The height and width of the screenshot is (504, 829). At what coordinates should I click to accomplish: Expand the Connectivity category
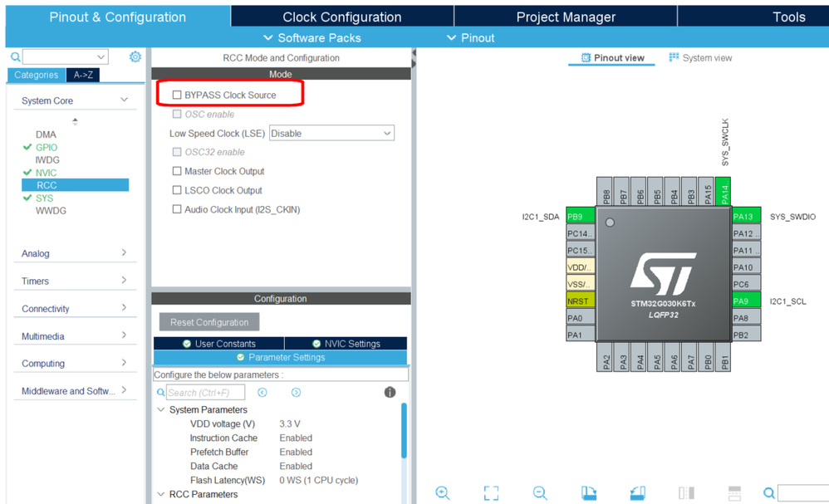click(x=125, y=307)
